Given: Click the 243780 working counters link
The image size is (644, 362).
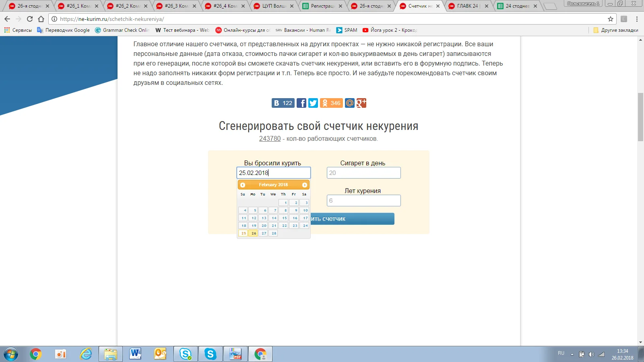Looking at the screenshot, I should point(270,139).
